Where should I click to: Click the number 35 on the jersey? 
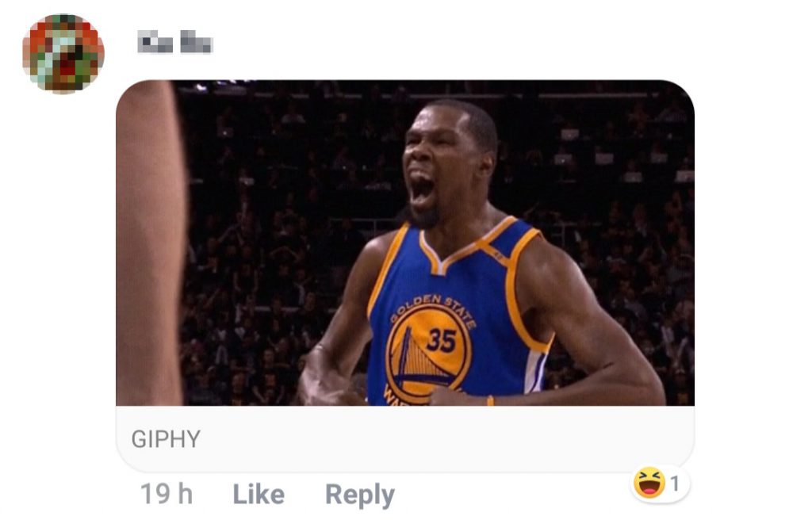[x=441, y=340]
